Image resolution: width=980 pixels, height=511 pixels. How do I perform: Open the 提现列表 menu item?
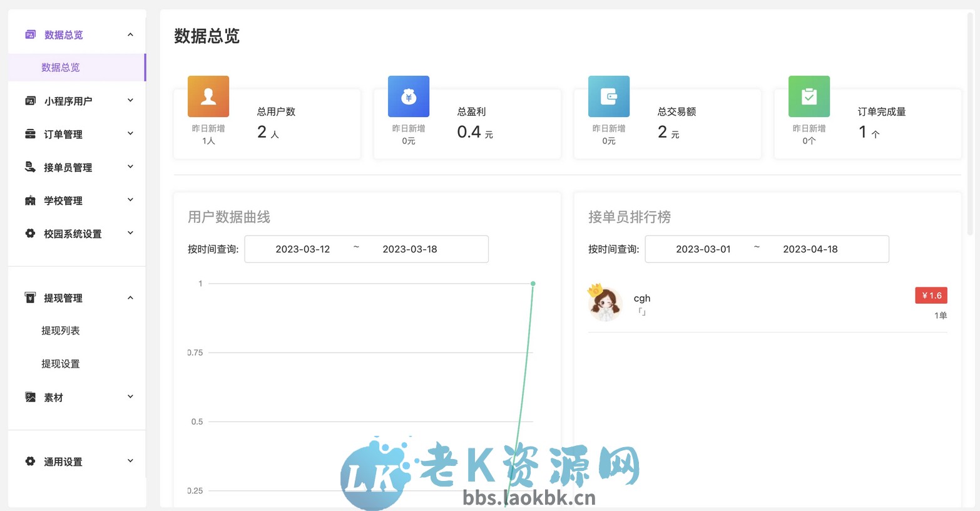60,330
